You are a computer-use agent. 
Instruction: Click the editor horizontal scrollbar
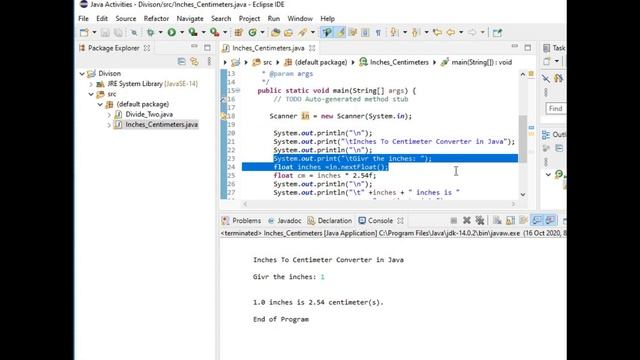(x=378, y=204)
